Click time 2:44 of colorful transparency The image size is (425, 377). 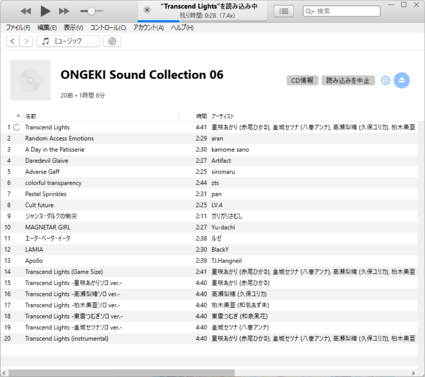pos(201,183)
